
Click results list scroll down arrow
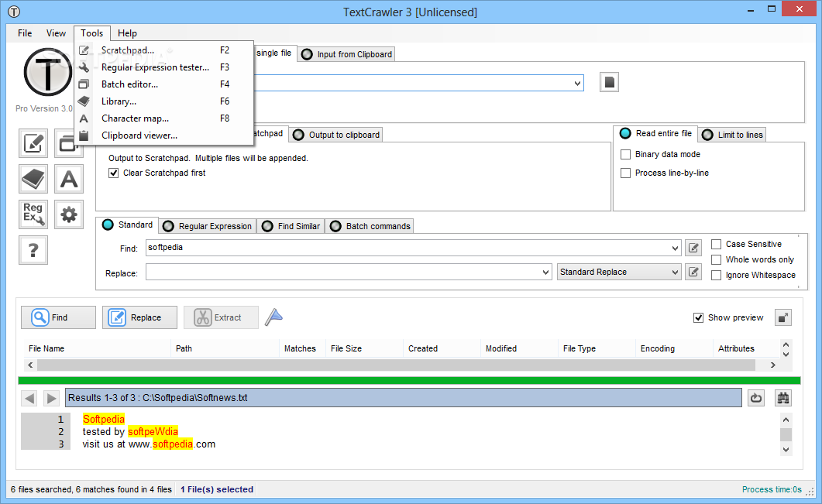coord(786,354)
